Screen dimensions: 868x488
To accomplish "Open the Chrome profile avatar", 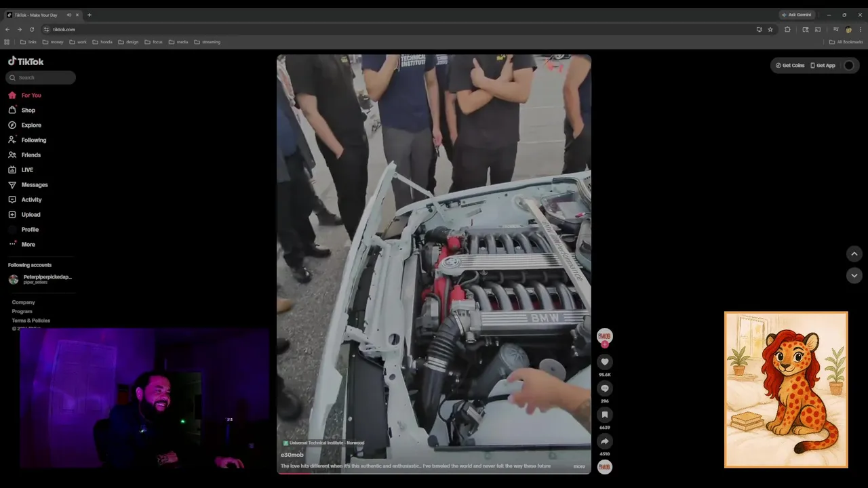I will tap(848, 29).
